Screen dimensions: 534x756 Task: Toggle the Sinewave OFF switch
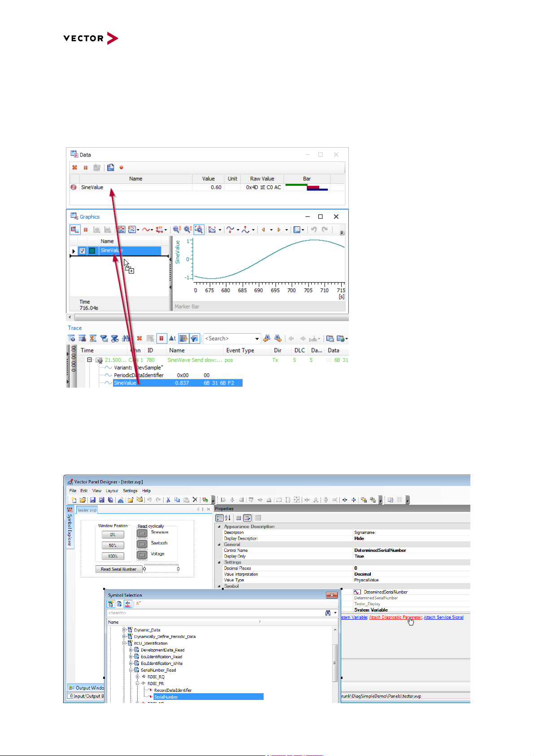(142, 533)
